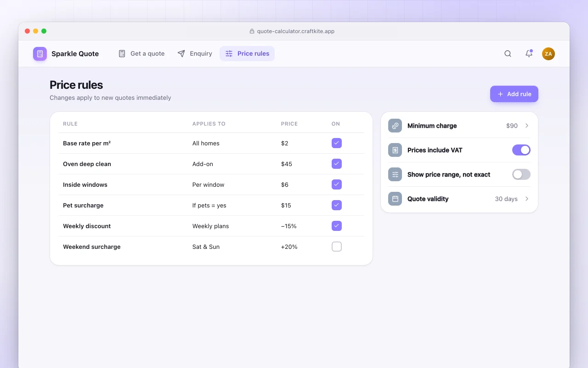
Task: Select the Price rules tab
Action: click(247, 53)
